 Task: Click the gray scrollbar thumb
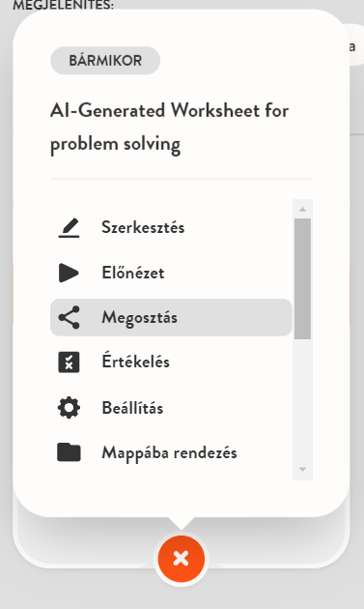(x=302, y=278)
